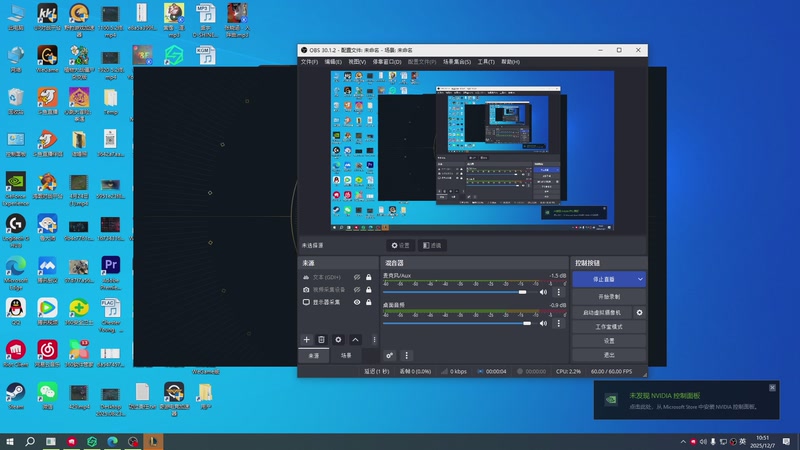Open Adobe Premiere desktop shortcut
Image resolution: width=800 pixels, height=450 pixels.
[111, 270]
